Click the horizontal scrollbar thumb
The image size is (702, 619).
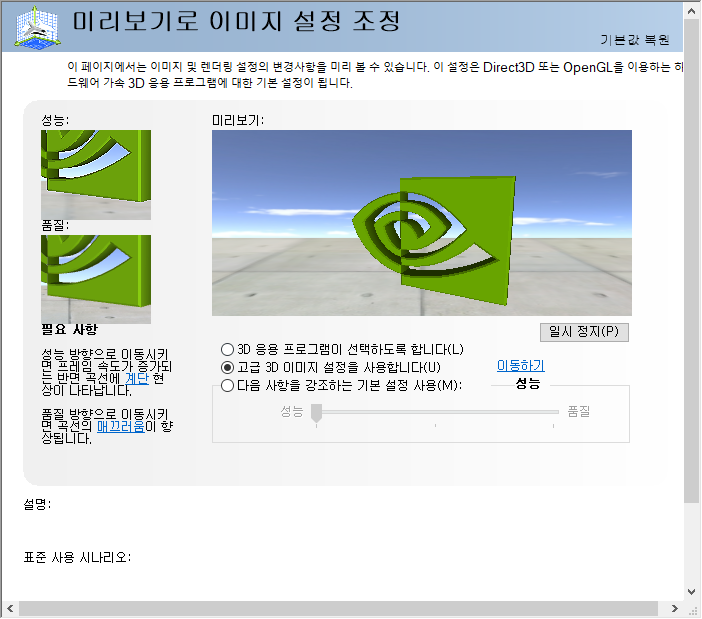click(x=338, y=609)
